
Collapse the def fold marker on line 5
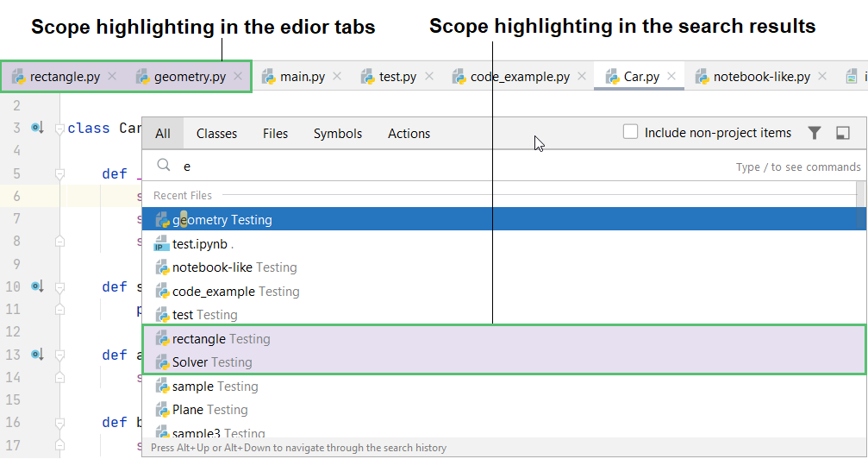pyautogui.click(x=59, y=173)
